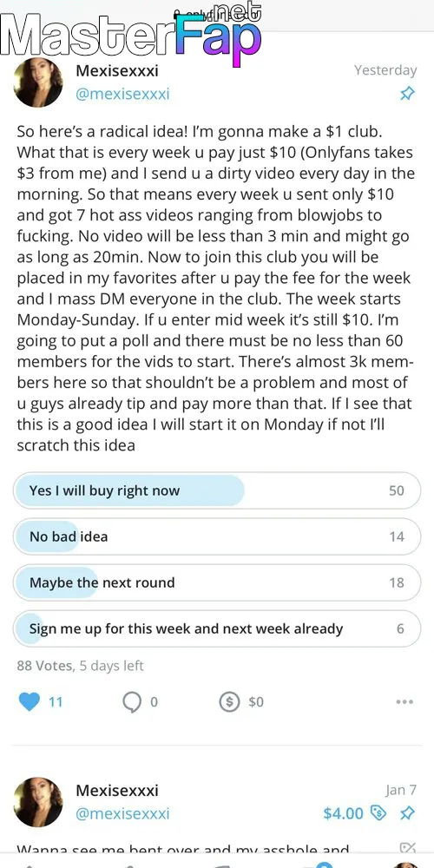Send a tip using dollar icon

(229, 702)
